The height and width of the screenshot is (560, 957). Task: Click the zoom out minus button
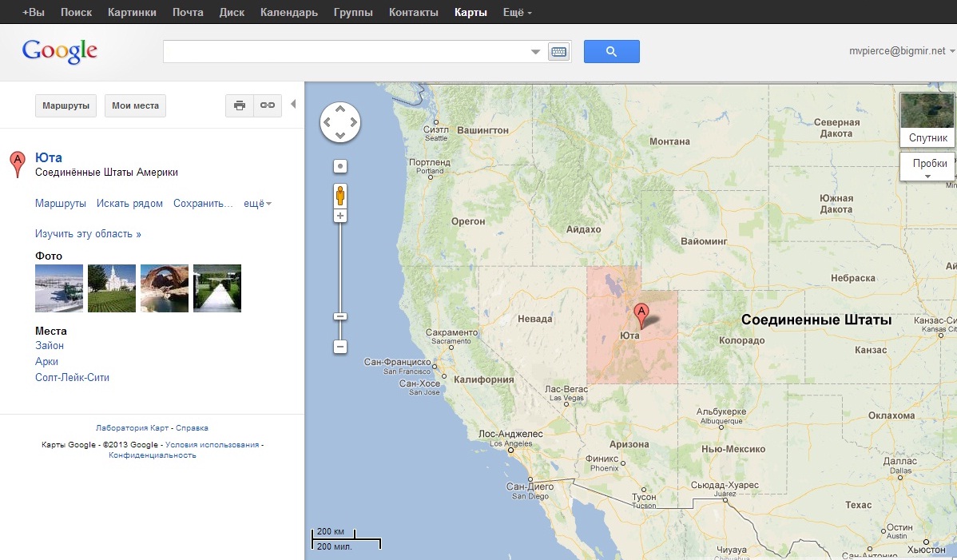click(x=340, y=347)
